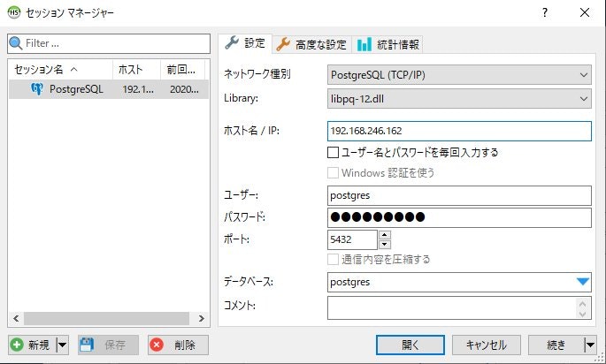606x364 pixels.
Task: Click the comment box scroll up arrow
Action: coord(583,303)
